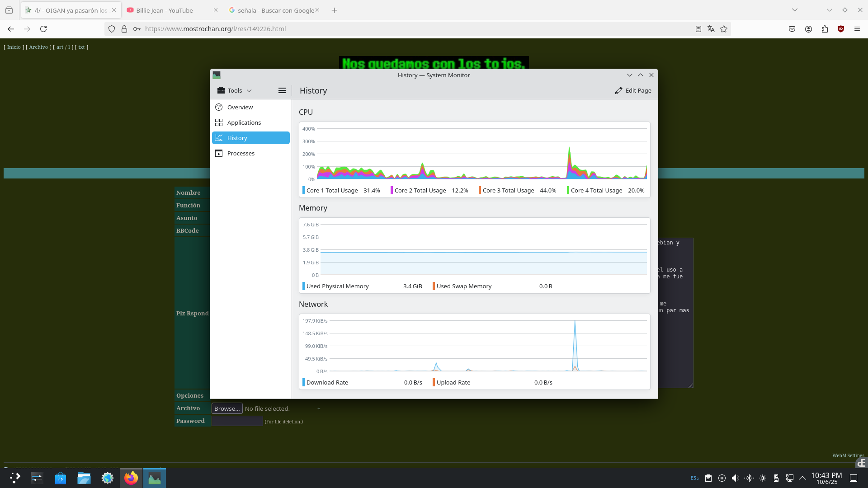
Task: Click the Password input field
Action: 237,421
